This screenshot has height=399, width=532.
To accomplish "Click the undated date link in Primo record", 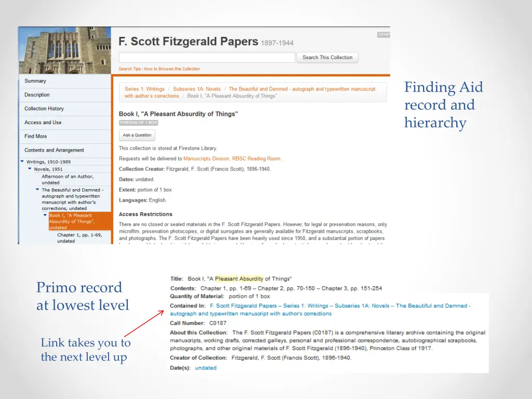I will 206,368.
